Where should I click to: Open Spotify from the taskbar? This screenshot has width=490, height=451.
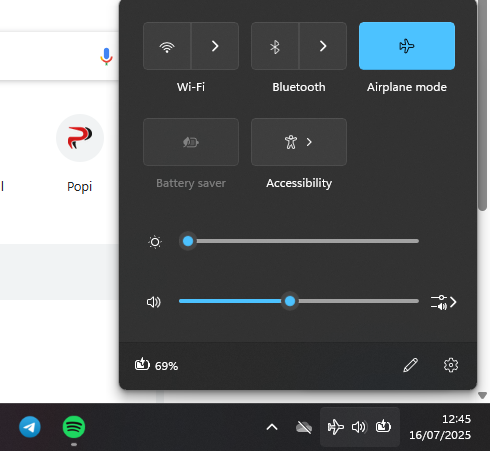[74, 427]
